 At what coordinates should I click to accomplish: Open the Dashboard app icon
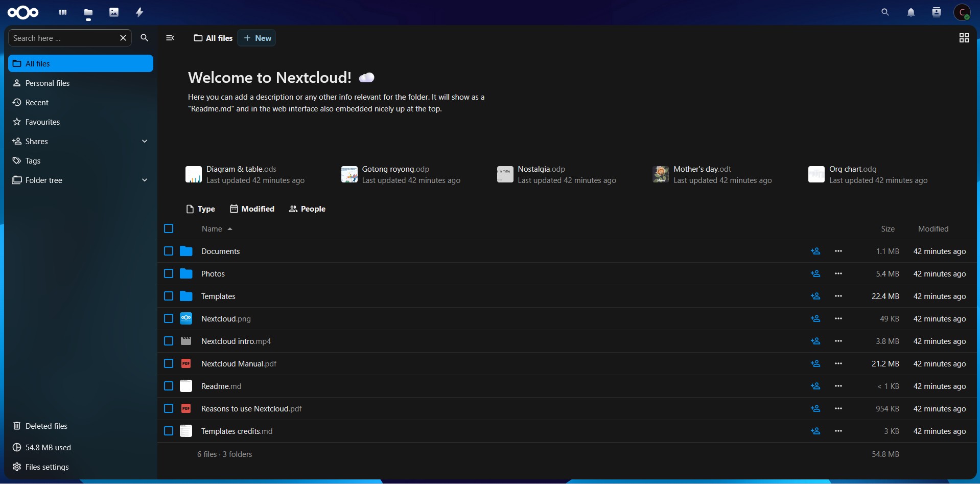62,12
